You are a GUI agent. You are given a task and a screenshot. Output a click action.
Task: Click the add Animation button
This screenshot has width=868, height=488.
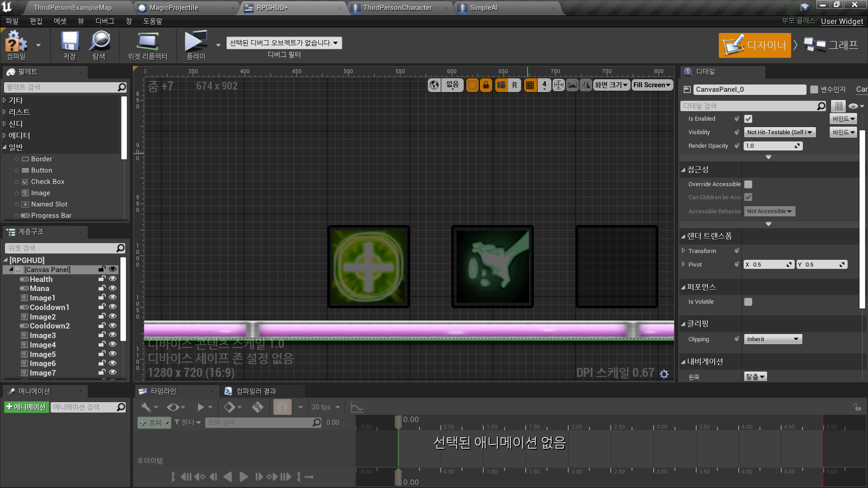click(26, 407)
